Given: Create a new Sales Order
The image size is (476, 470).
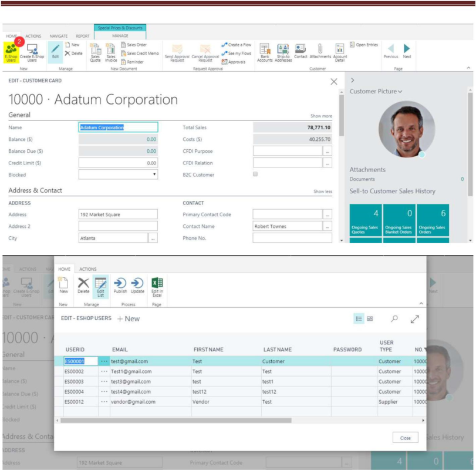Looking at the screenshot, I should 134,45.
